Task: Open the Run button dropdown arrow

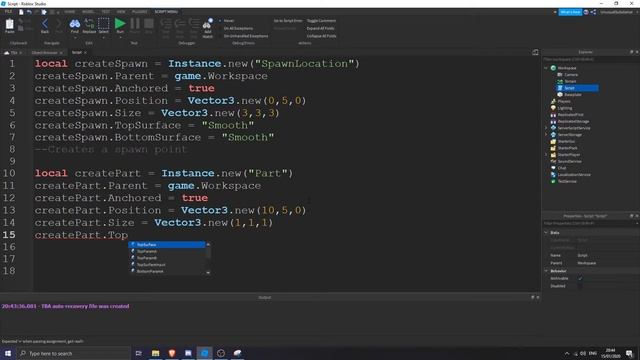Action: pyautogui.click(x=120, y=38)
